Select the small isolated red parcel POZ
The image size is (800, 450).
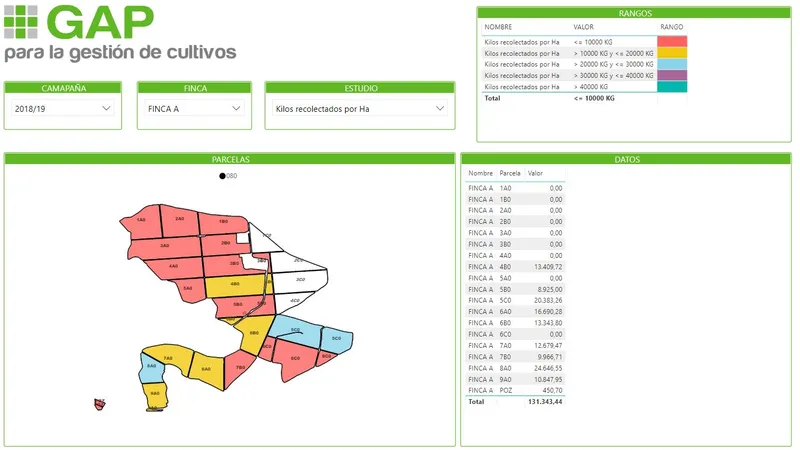[x=100, y=404]
